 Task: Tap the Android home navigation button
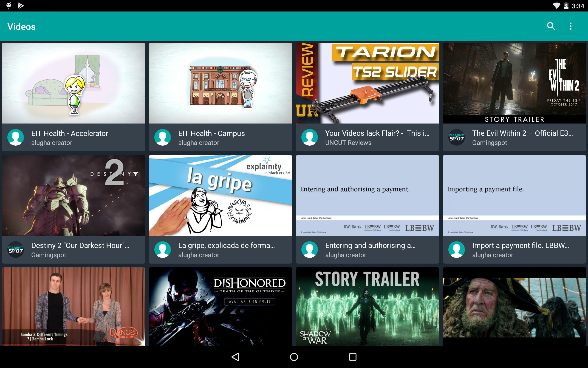294,357
